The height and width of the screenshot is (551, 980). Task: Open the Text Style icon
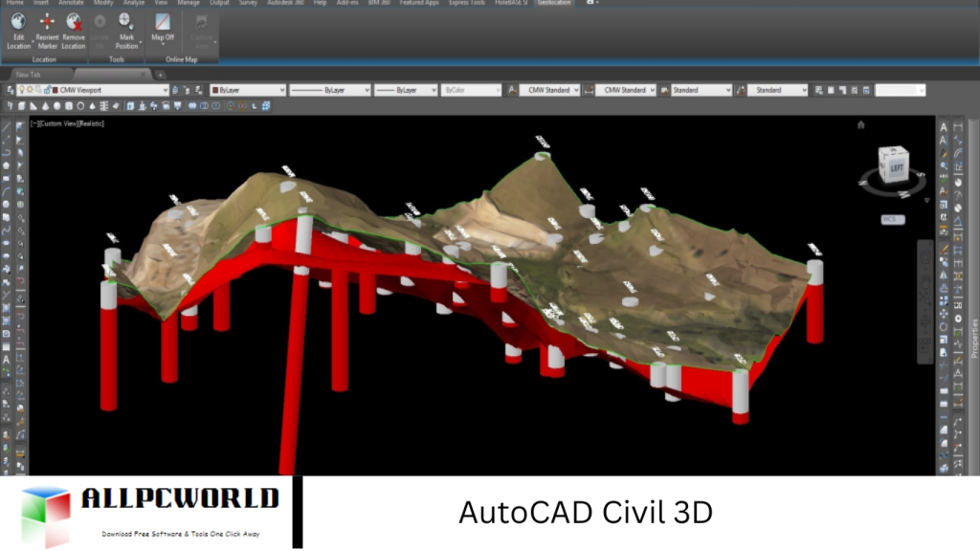513,90
